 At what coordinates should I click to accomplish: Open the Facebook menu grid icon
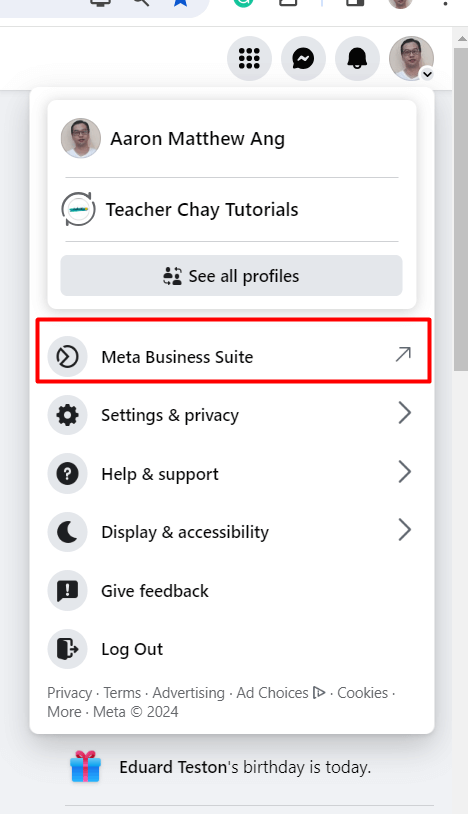point(249,59)
